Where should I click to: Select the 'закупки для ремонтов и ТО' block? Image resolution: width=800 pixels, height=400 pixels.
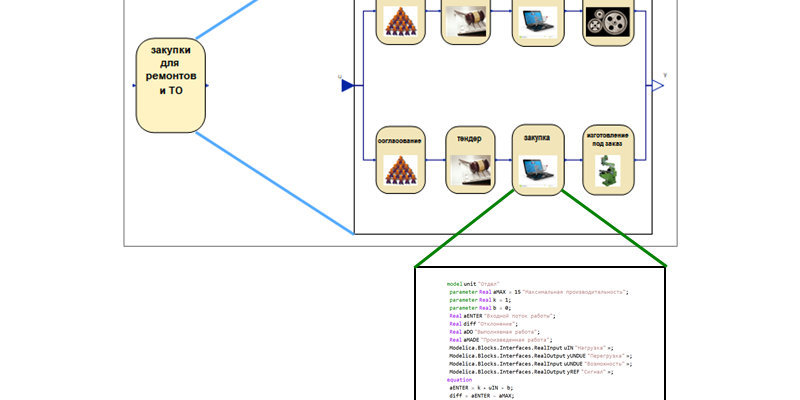tap(171, 85)
